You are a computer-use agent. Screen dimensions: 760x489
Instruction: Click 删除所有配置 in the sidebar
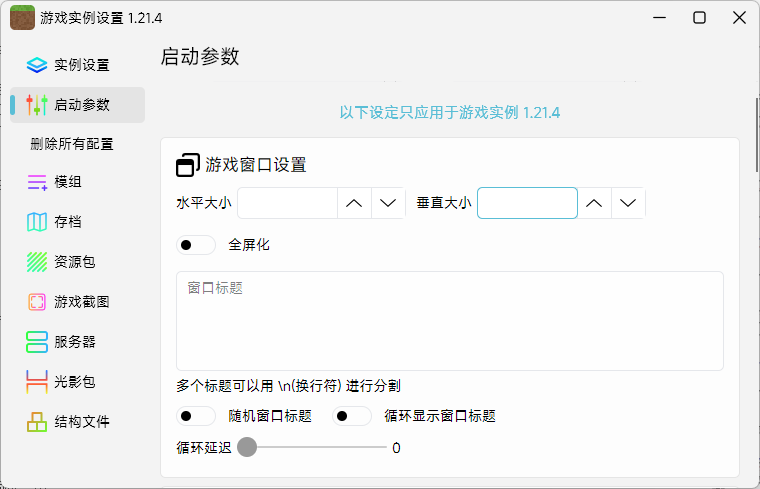[x=72, y=144]
